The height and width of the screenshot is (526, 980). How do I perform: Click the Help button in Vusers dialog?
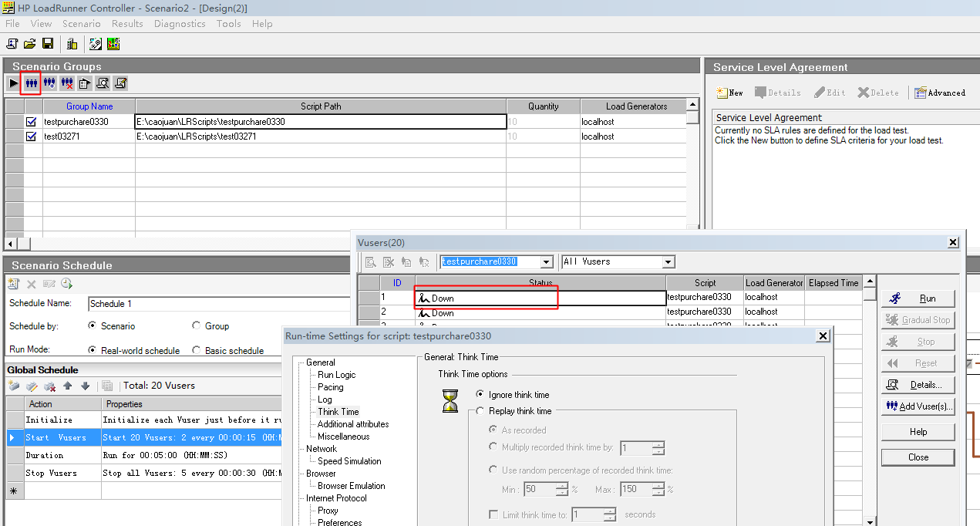tap(918, 432)
